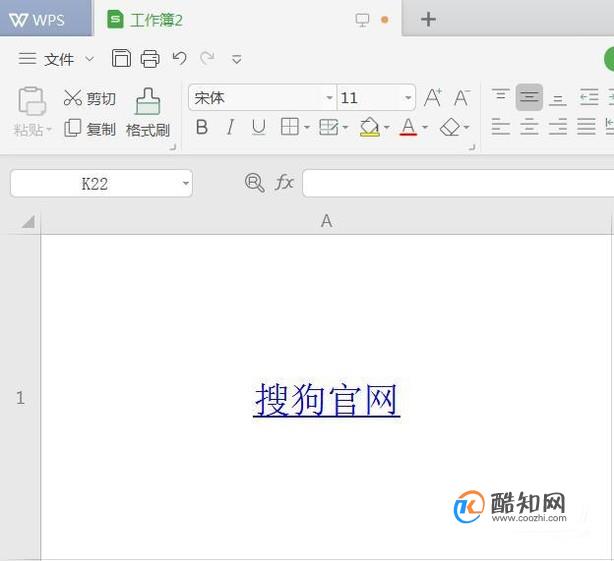Toggle italic formatting
This screenshot has height=561, width=614.
[x=230, y=127]
